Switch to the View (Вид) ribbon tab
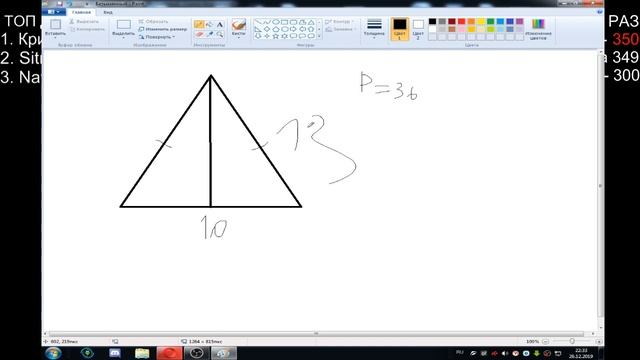The height and width of the screenshot is (360, 640). [x=108, y=12]
